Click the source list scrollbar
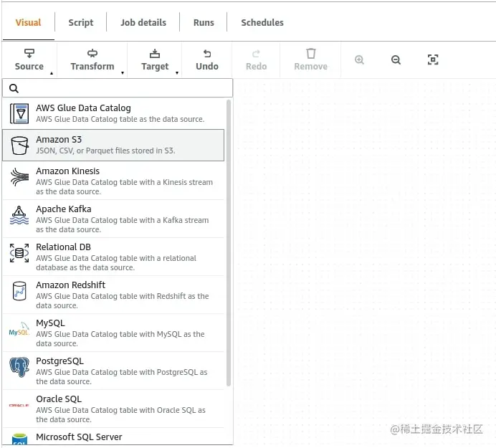Image resolution: width=496 pixels, height=448 pixels. point(229,243)
